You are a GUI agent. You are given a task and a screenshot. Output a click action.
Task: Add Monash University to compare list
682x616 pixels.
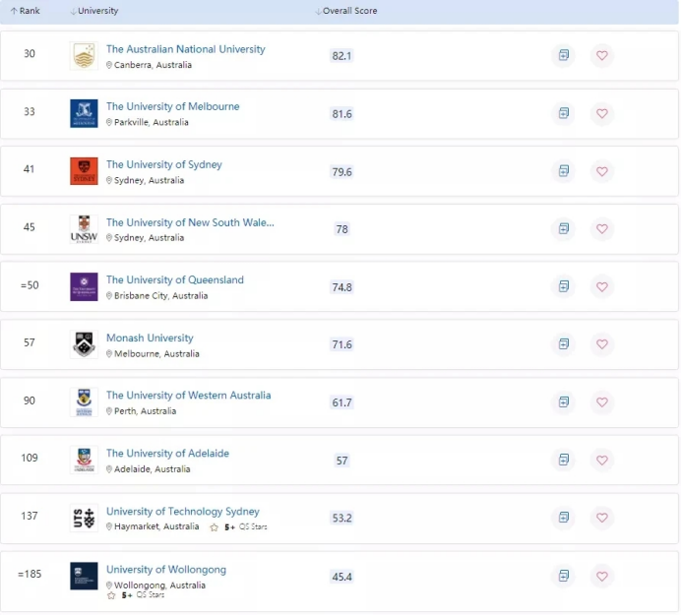(x=563, y=344)
